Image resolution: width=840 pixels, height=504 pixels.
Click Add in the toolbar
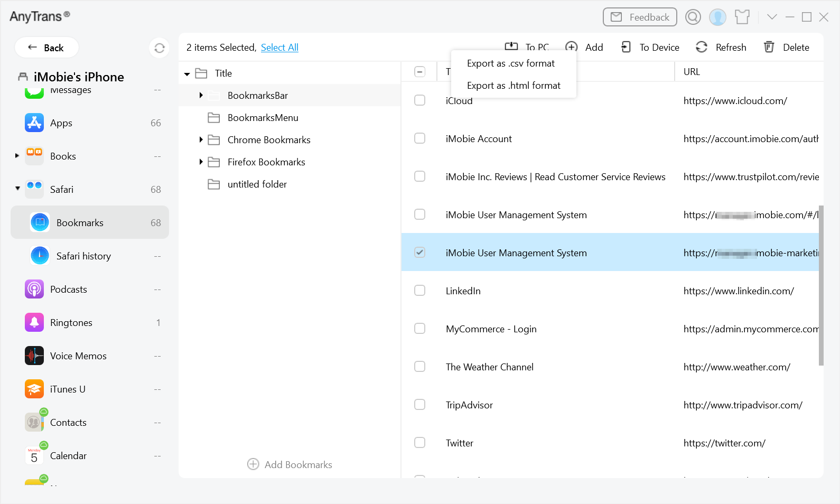584,48
